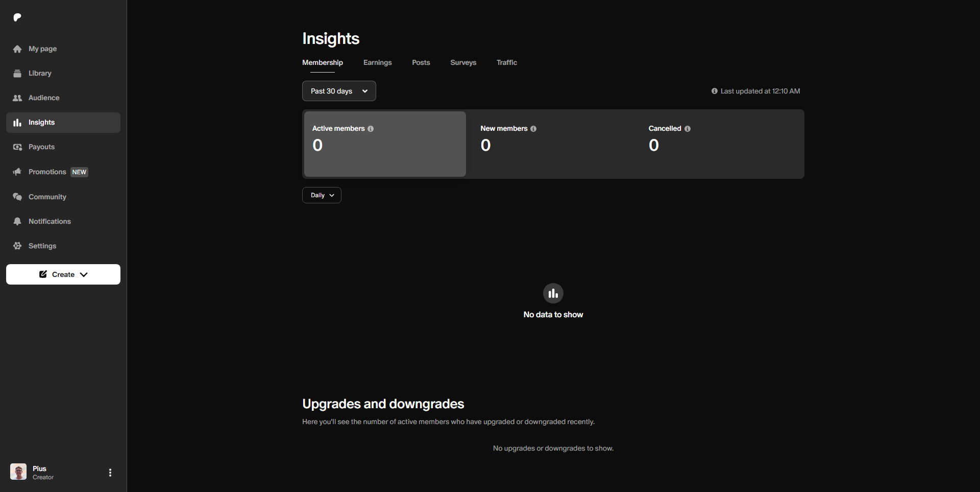This screenshot has height=492, width=980.
Task: Open Promotions megaphone icon
Action: coord(17,172)
